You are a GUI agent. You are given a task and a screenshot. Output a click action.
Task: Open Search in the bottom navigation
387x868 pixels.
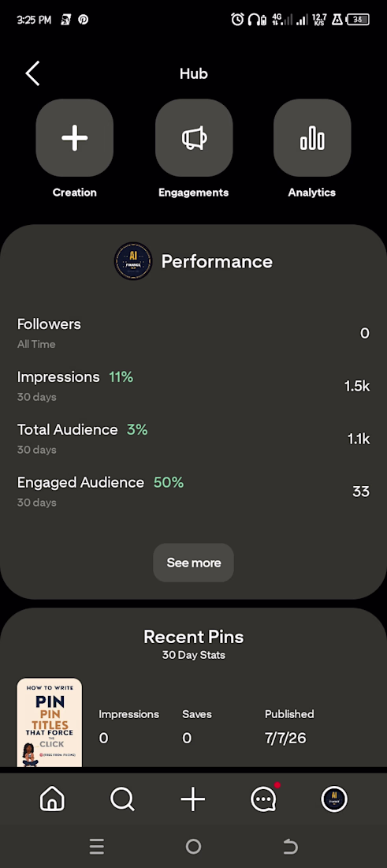click(x=122, y=799)
